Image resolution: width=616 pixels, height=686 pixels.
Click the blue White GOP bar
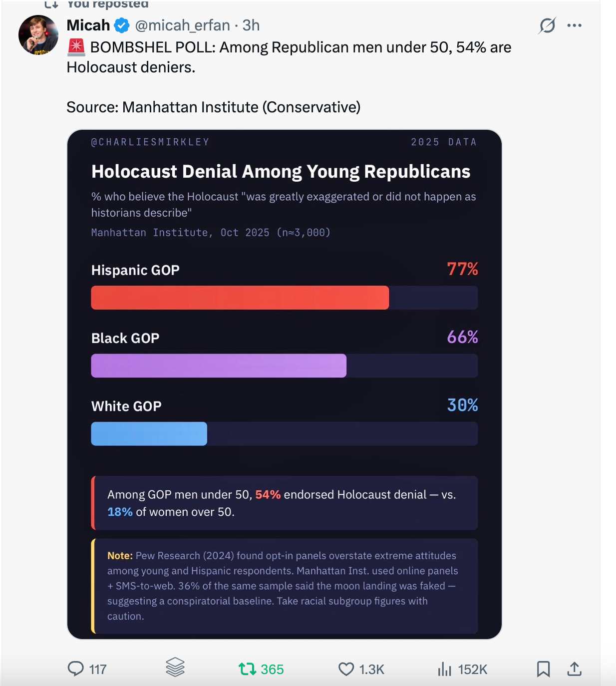[149, 433]
